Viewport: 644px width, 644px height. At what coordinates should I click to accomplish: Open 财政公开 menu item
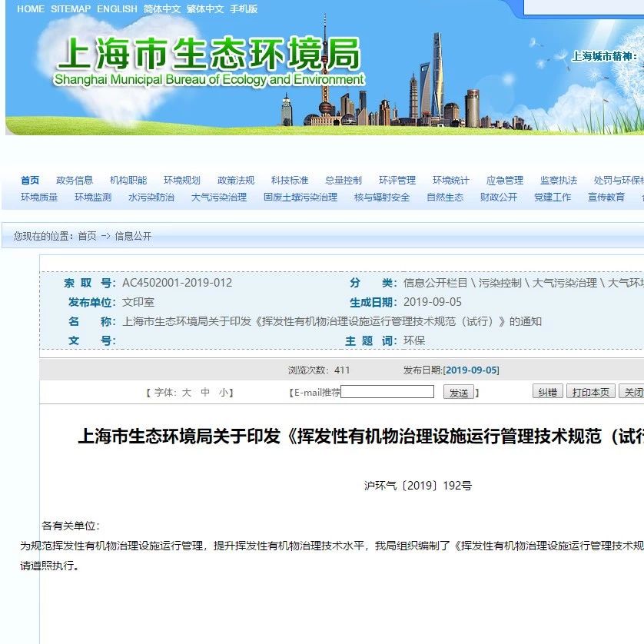499,198
